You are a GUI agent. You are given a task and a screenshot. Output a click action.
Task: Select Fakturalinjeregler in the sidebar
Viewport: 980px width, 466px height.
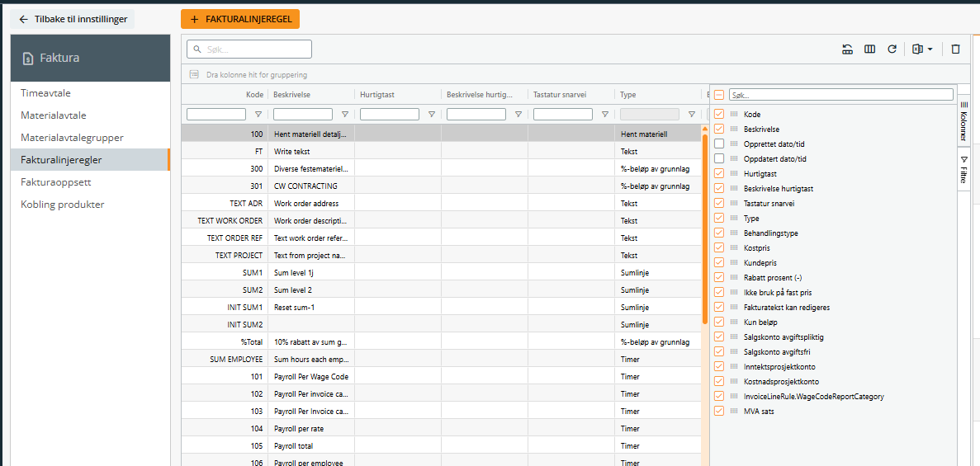[90, 160]
